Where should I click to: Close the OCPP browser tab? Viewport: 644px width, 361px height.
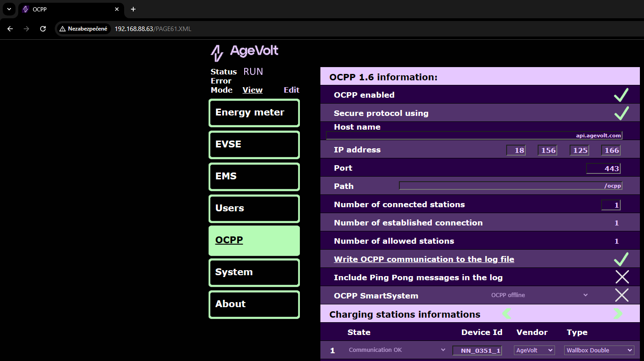(x=117, y=9)
